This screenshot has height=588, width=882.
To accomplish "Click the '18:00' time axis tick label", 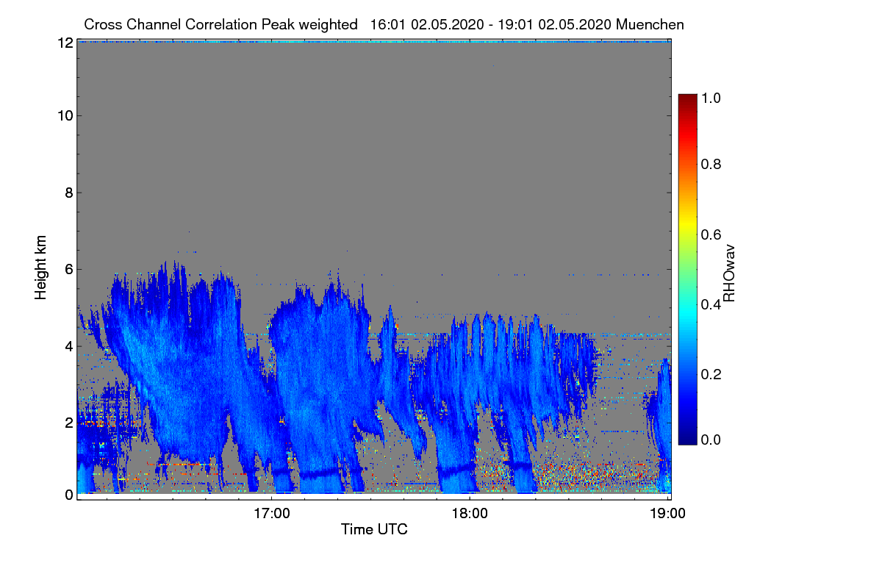I will (470, 512).
